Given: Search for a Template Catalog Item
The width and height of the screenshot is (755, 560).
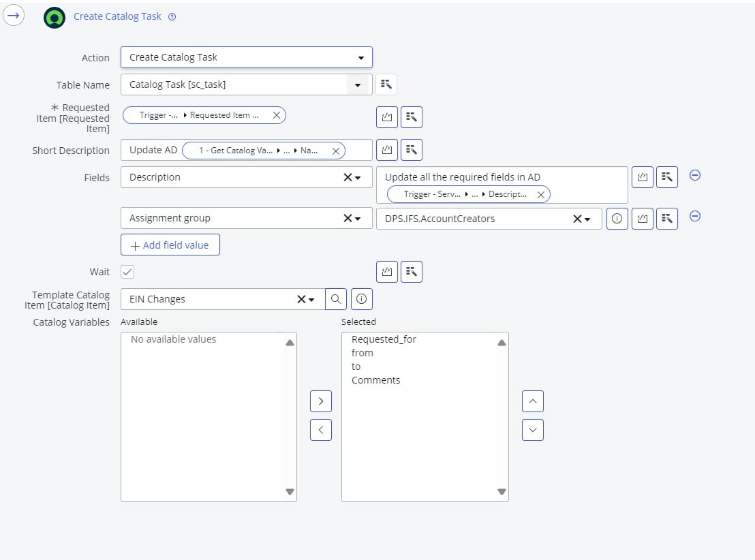Looking at the screenshot, I should click(336, 299).
